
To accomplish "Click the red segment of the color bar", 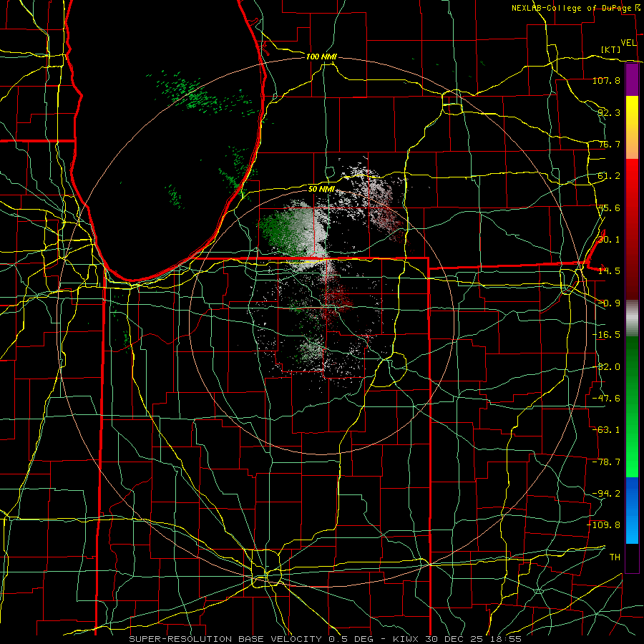I will coord(632,229).
